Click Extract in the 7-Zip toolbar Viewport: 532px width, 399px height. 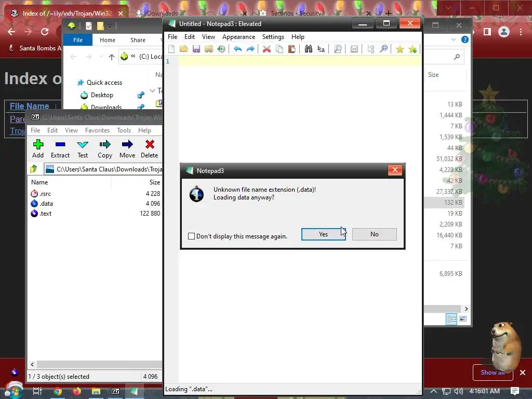click(60, 149)
